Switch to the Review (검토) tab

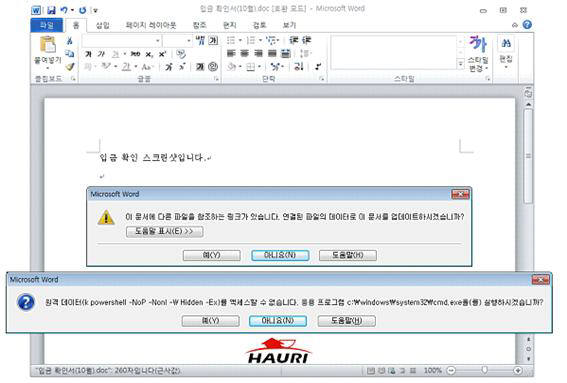(x=259, y=25)
